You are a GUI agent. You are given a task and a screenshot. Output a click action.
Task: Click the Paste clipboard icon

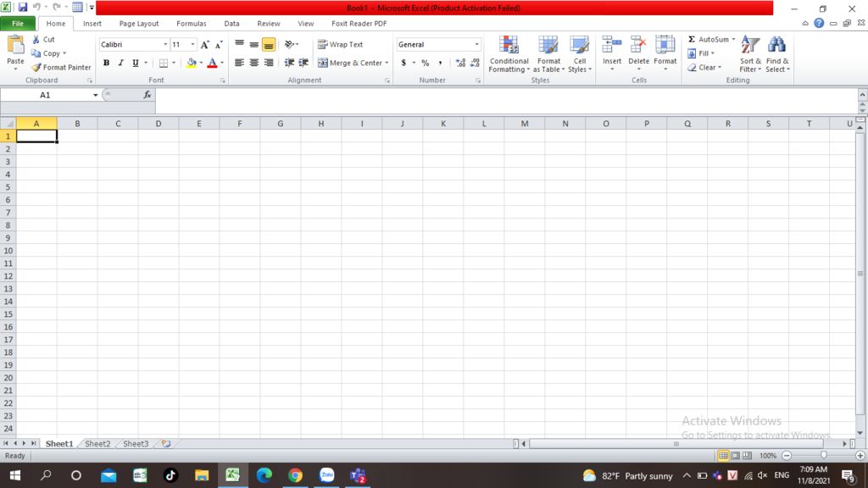[15, 46]
